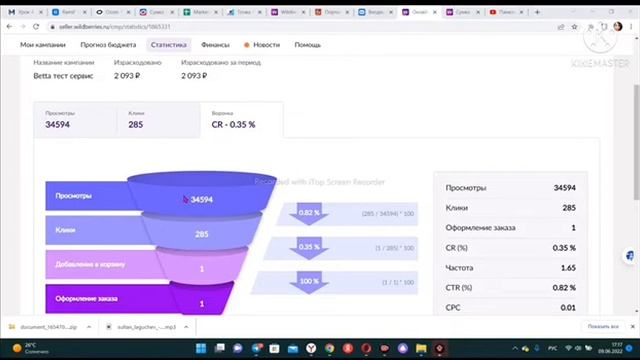Viewport: 640px width, 360px height.
Task: Click the Оформление заказа funnel bar
Action: pyautogui.click(x=108, y=299)
